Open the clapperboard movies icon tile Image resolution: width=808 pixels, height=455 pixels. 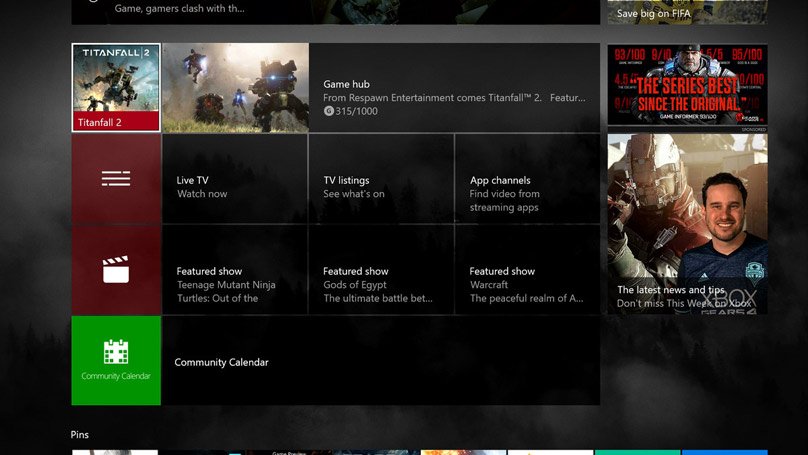[116, 269]
